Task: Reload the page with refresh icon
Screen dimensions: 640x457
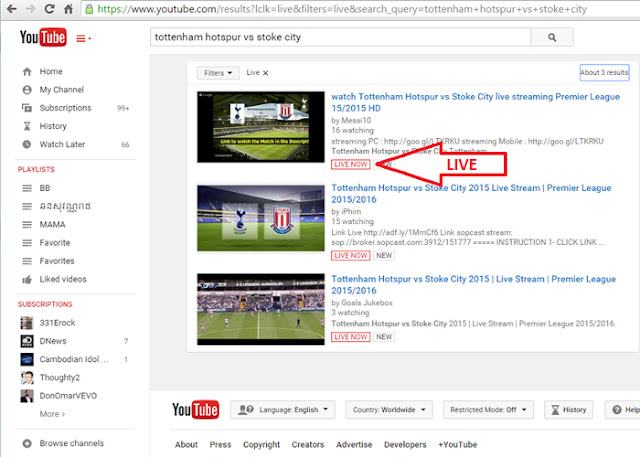Action: (49, 9)
